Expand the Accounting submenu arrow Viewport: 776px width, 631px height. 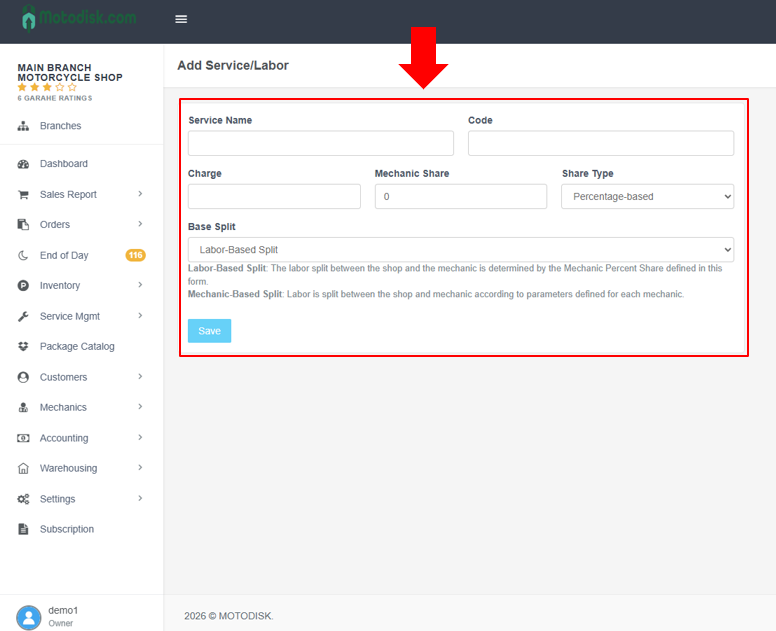tap(140, 438)
